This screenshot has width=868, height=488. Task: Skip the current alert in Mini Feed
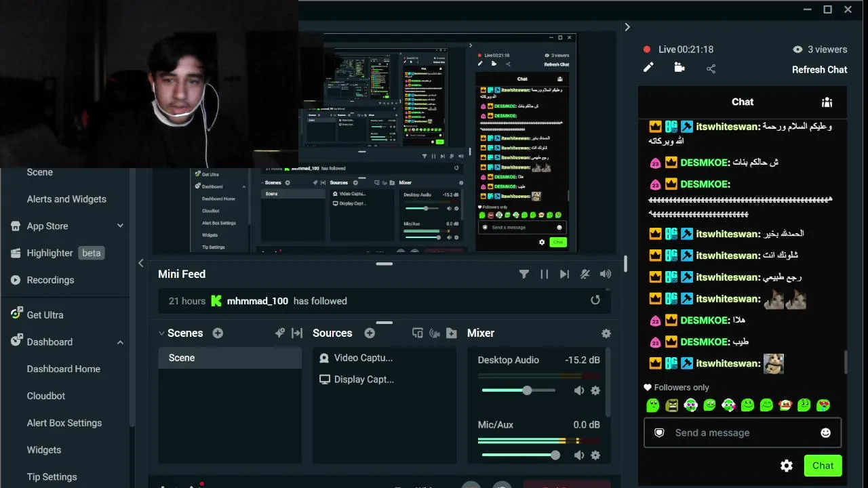click(564, 274)
